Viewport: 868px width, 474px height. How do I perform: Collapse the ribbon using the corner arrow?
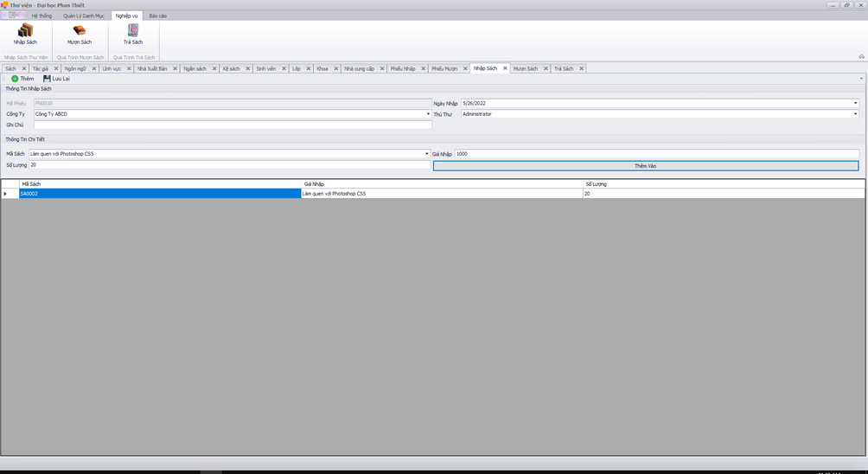pyautogui.click(x=861, y=56)
